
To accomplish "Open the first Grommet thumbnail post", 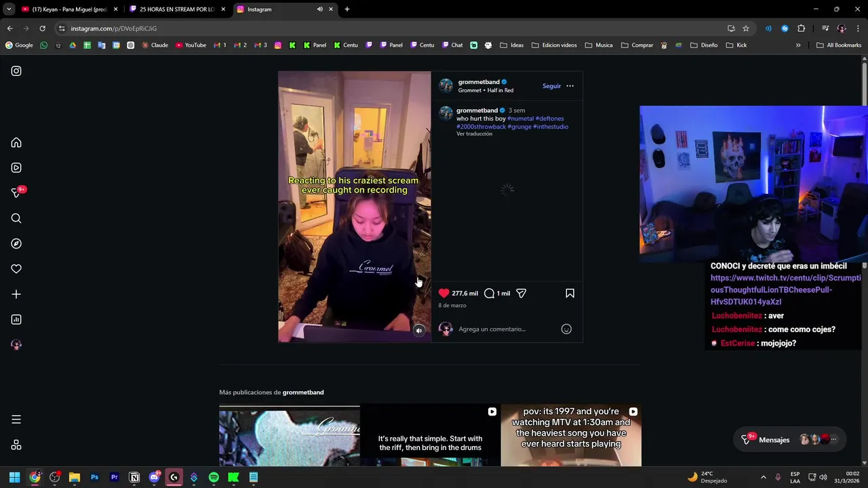I will click(x=290, y=436).
